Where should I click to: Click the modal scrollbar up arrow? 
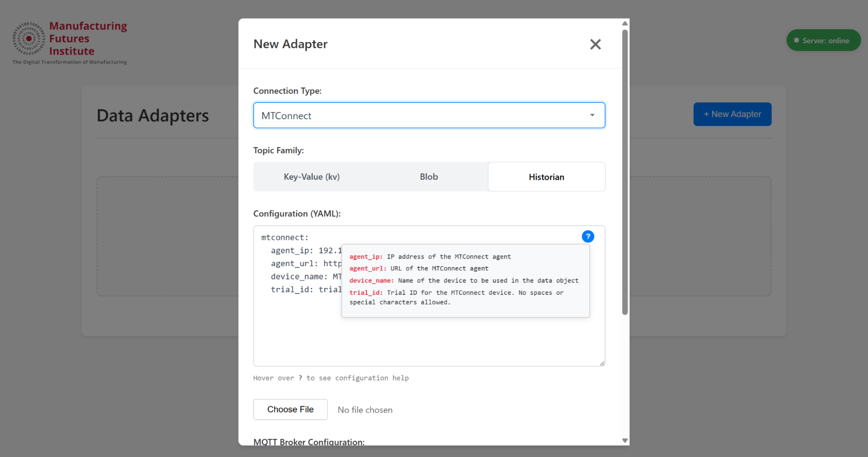[625, 23]
